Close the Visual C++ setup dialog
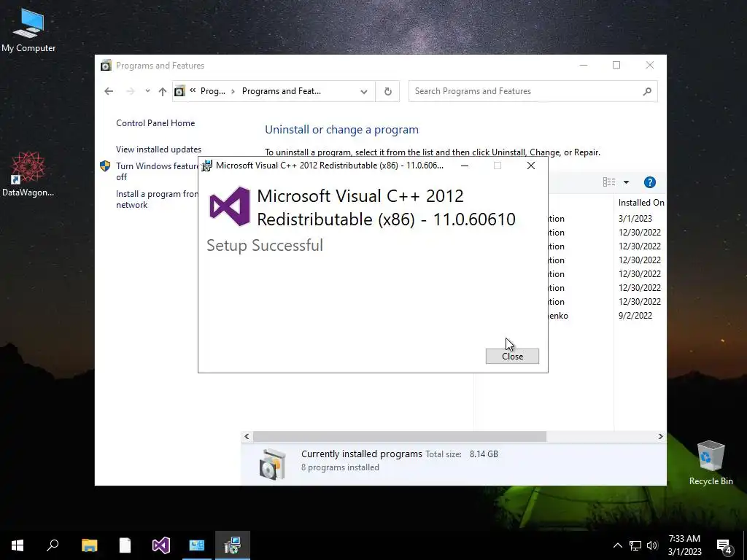This screenshot has width=747, height=560. click(x=512, y=356)
